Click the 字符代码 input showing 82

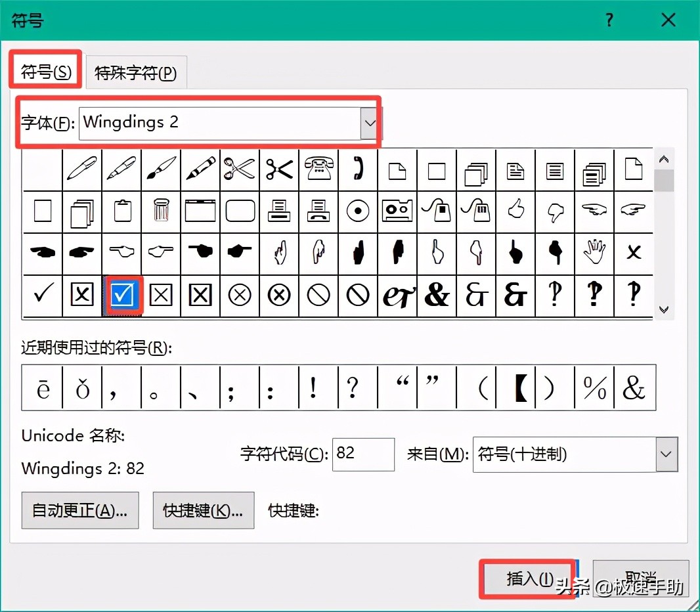[363, 454]
